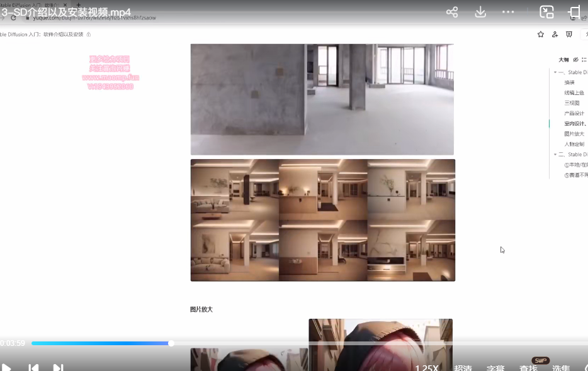Open the empty concrete room photo

click(322, 99)
